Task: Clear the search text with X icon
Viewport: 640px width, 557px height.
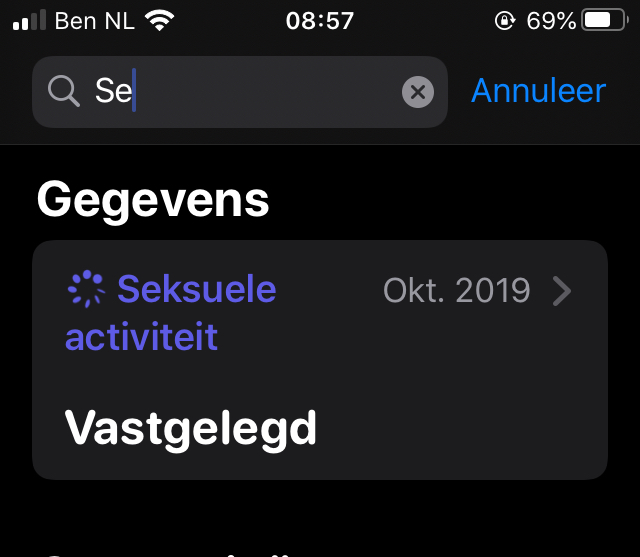Action: (x=418, y=92)
